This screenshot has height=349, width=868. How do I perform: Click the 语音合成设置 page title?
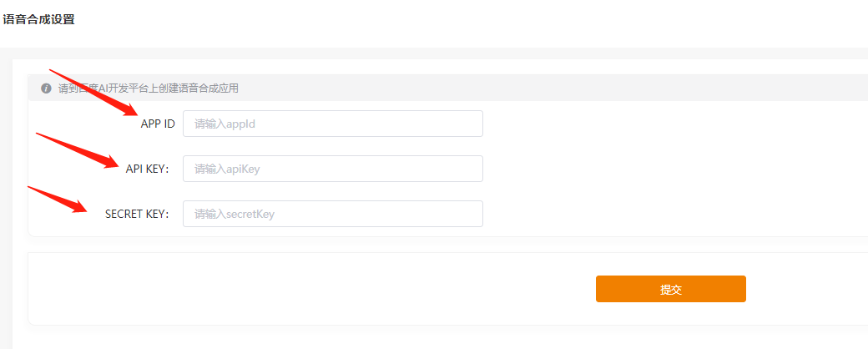pos(38,19)
